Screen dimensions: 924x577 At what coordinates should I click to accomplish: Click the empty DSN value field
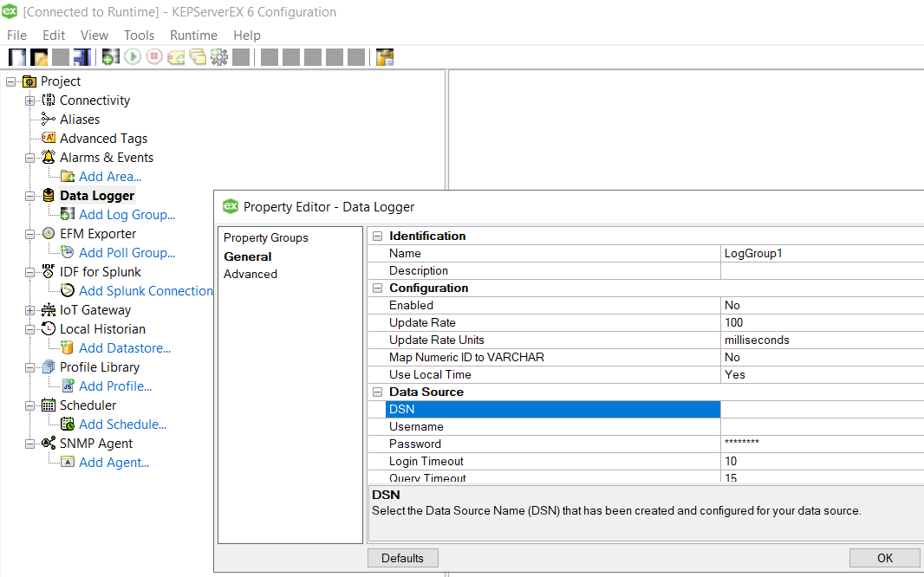tap(817, 408)
